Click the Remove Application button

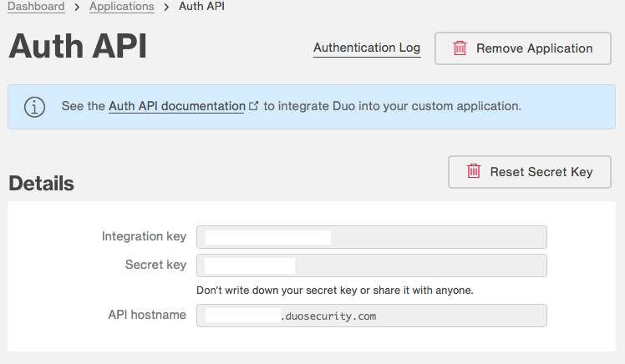[523, 48]
